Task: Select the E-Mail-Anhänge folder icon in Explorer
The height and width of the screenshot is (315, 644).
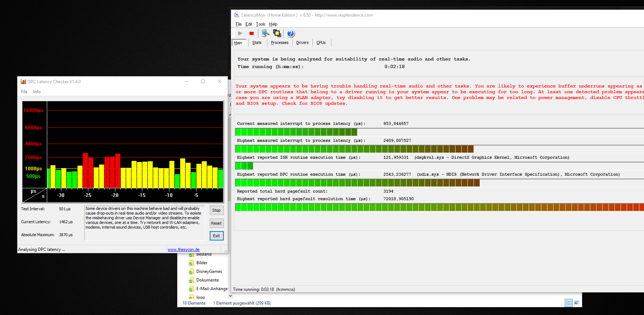Action: click(192, 289)
